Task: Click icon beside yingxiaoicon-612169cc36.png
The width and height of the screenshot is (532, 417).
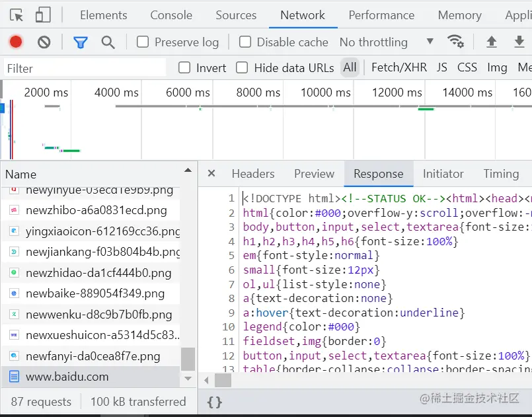Action: click(x=14, y=231)
